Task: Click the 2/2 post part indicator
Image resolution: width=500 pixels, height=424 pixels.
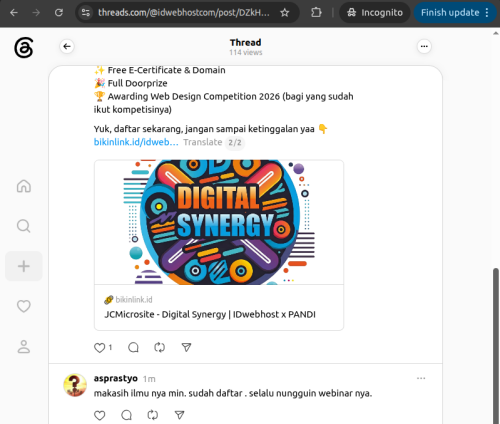Action: point(235,143)
